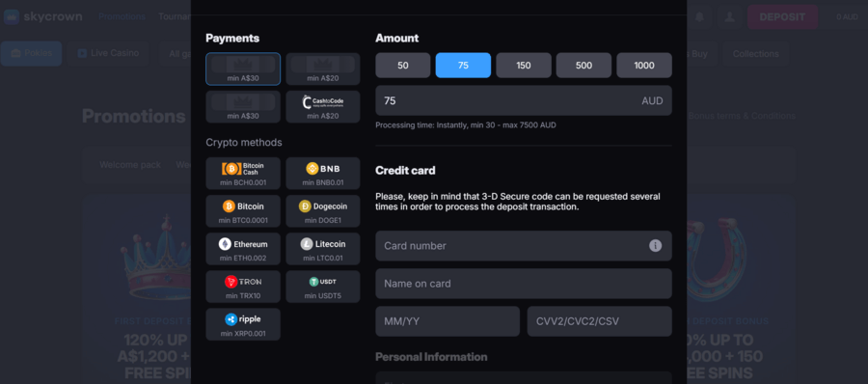Click the Name on card field
The image size is (868, 384).
pos(523,284)
